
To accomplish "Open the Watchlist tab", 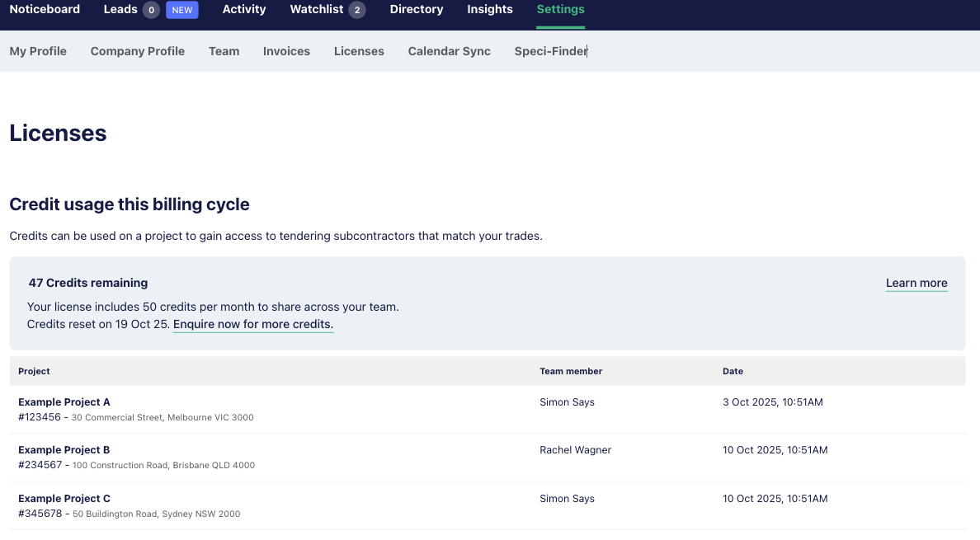I will 317,10.
